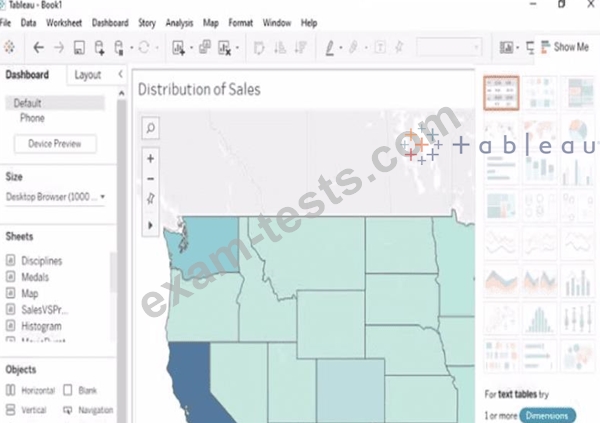This screenshot has width=600, height=423.
Task: Click the highlight pen toolbar icon
Action: 332,47
